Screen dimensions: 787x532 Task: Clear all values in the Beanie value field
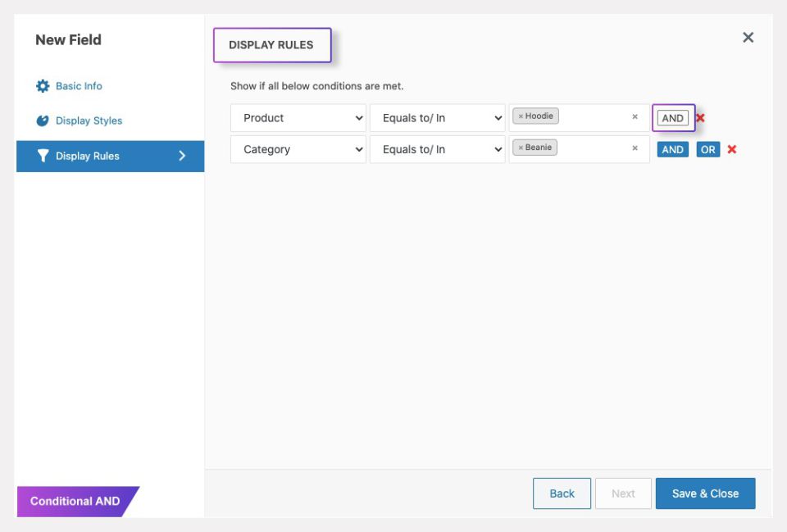(x=635, y=148)
